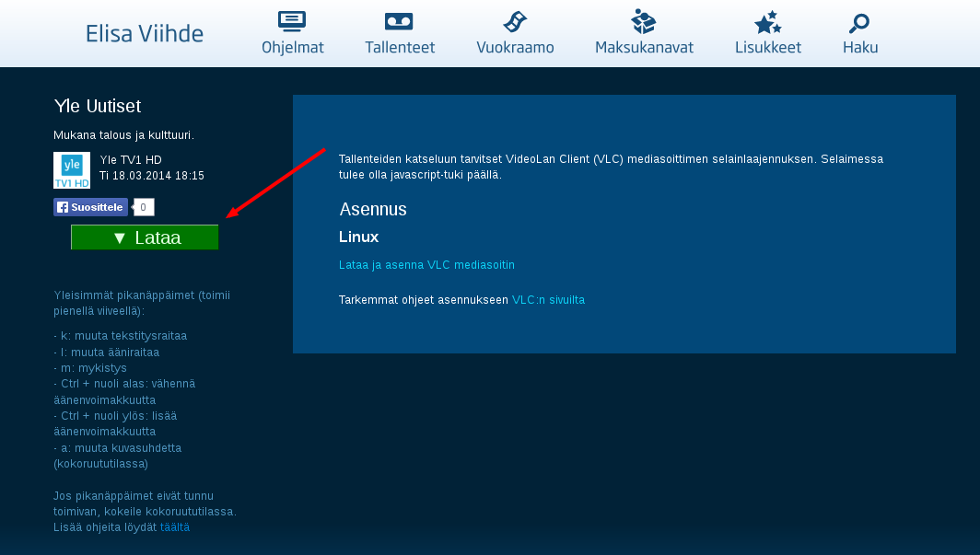The height and width of the screenshot is (555, 980).
Task: Open the 'VLC:n sivuilta' link
Action: (x=548, y=300)
